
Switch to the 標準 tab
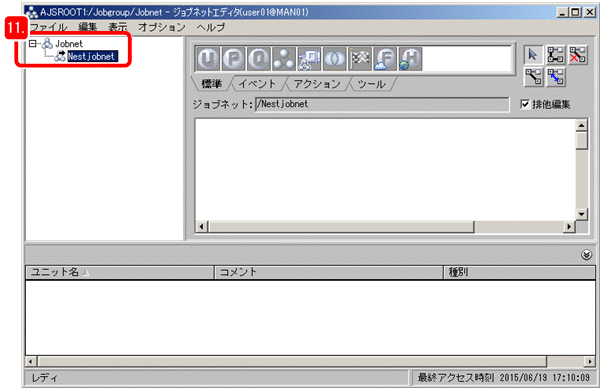tap(211, 84)
